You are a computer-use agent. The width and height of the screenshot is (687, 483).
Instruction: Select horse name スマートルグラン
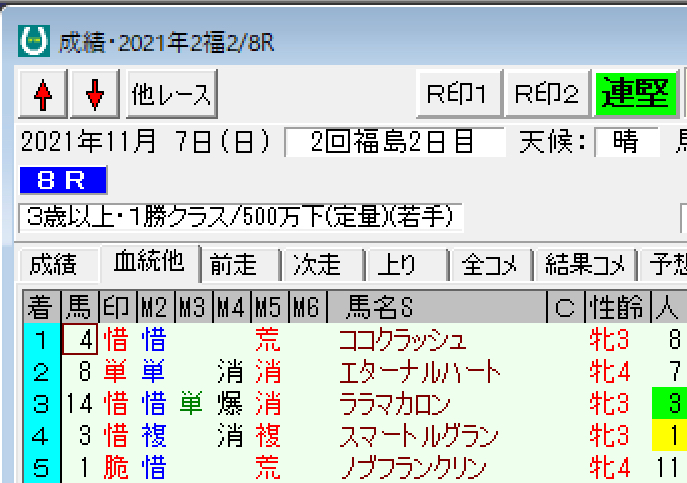pyautogui.click(x=419, y=436)
